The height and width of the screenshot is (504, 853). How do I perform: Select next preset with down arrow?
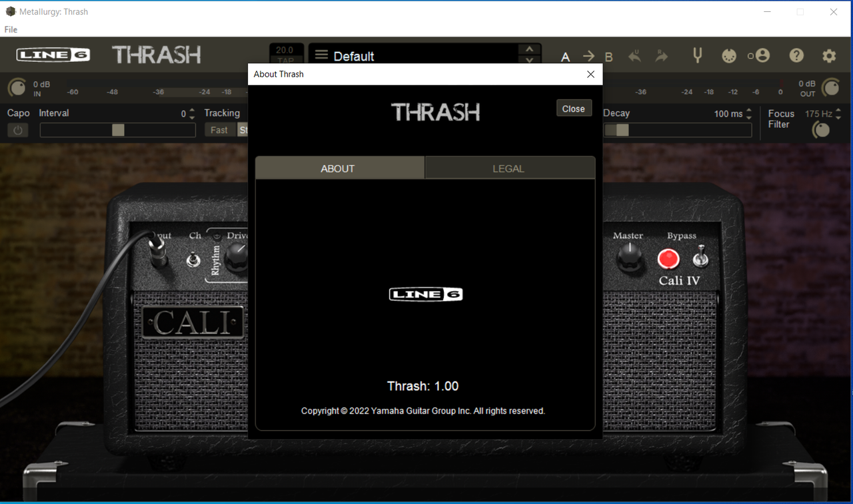(x=529, y=60)
